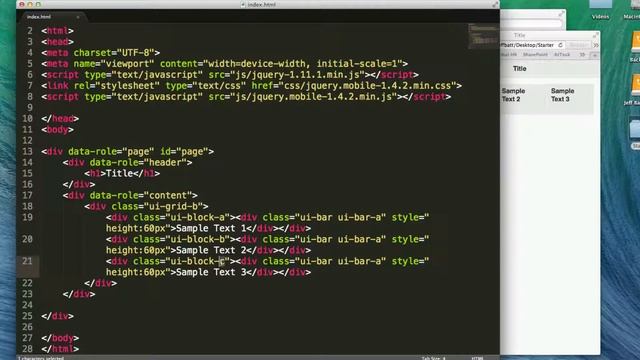The width and height of the screenshot is (640, 360).
Task: Click the closing body tag on line 27
Action: click(60, 338)
